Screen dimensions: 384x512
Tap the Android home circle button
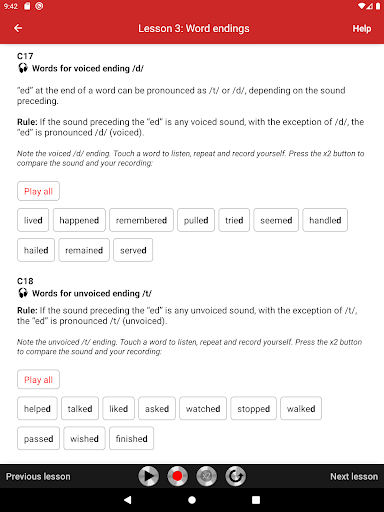point(192,500)
